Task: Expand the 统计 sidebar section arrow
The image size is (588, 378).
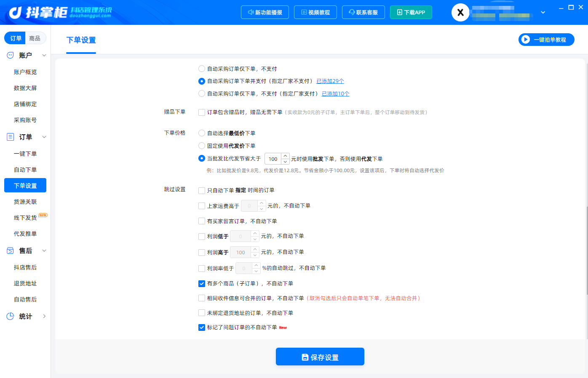Action: tap(44, 316)
